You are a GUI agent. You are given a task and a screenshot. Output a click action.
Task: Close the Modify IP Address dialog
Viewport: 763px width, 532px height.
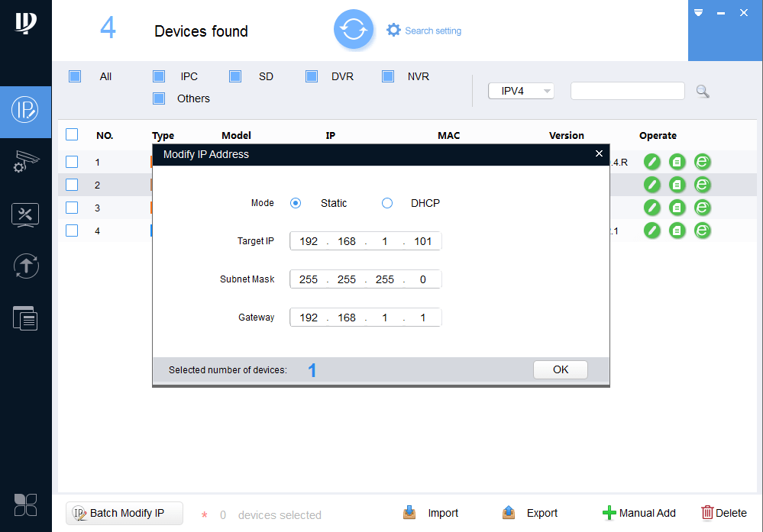coord(599,154)
